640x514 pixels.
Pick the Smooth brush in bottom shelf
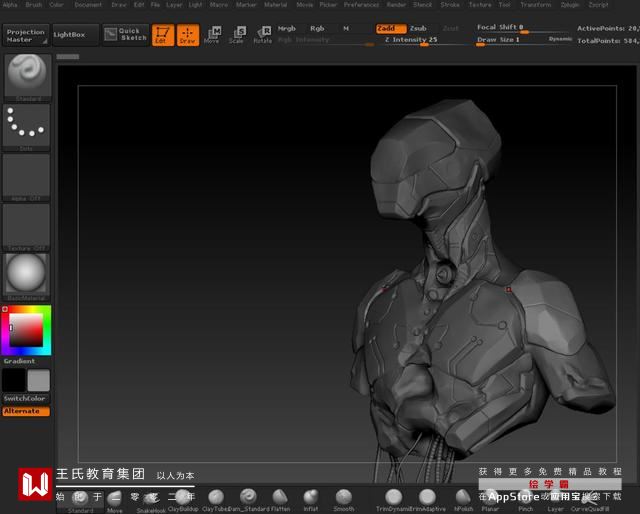coord(343,497)
